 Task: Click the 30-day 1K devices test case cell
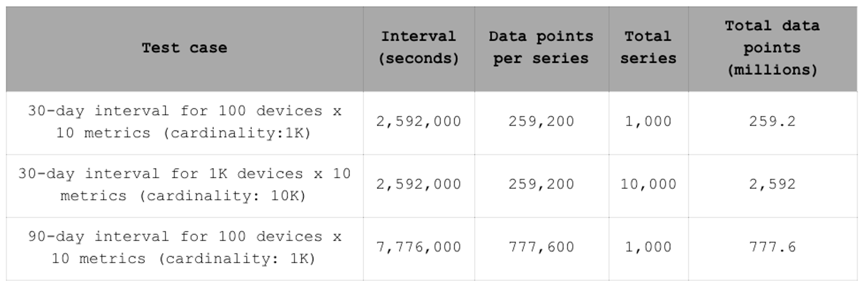[184, 185]
